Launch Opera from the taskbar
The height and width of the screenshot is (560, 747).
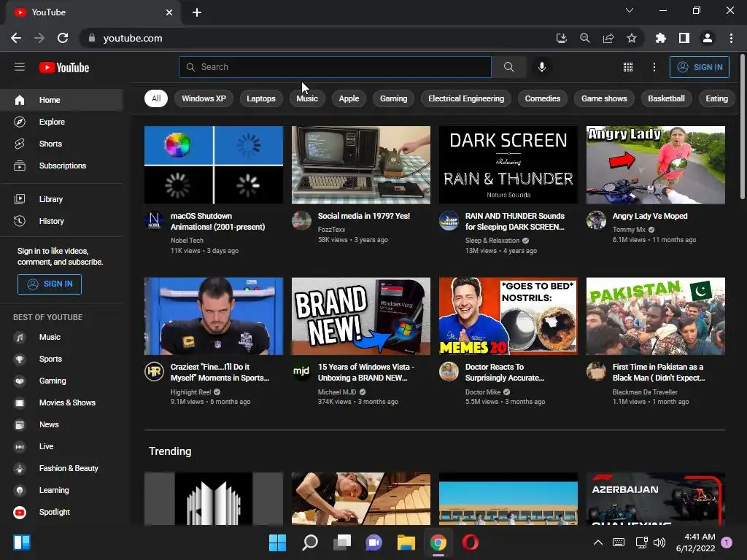(471, 542)
